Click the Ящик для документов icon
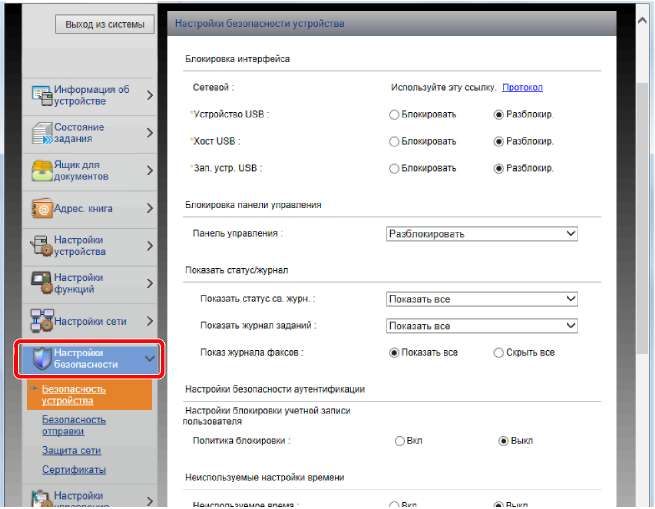The height and width of the screenshot is (509, 655). 41,170
